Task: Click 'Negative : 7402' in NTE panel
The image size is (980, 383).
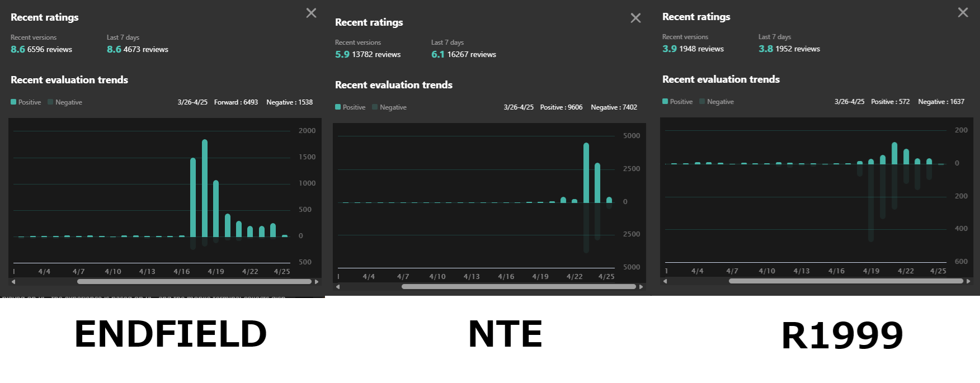Action: 614,107
